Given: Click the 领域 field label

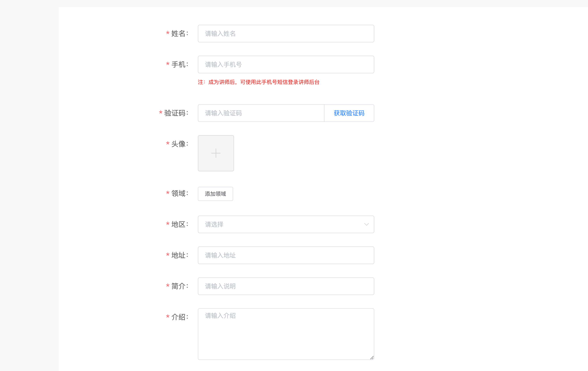Looking at the screenshot, I should click(x=180, y=193).
